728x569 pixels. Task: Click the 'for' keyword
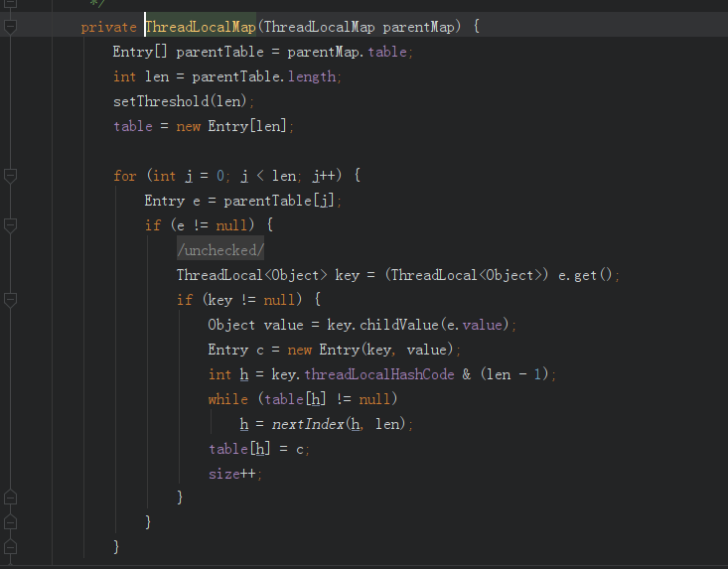tap(125, 176)
